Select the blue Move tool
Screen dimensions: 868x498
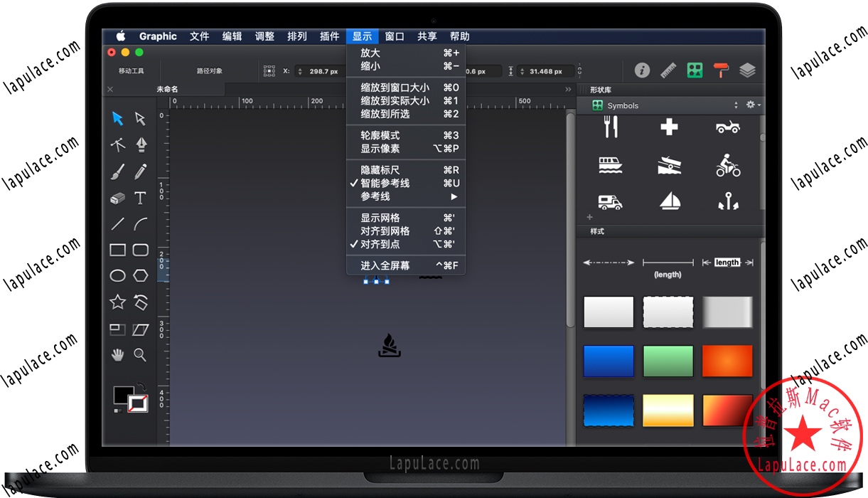117,118
